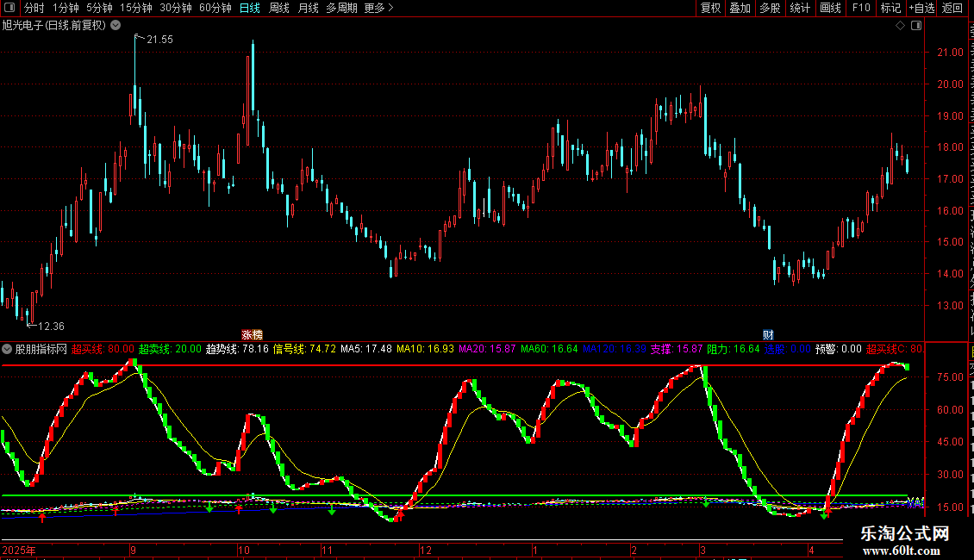Screen dimensions: 974x560
Task: Open F10 company information
Action: click(x=861, y=8)
